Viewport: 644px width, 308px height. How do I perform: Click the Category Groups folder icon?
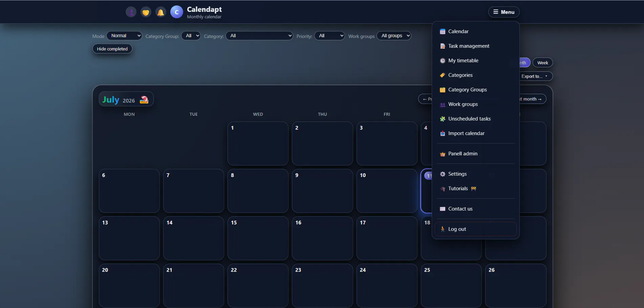443,90
